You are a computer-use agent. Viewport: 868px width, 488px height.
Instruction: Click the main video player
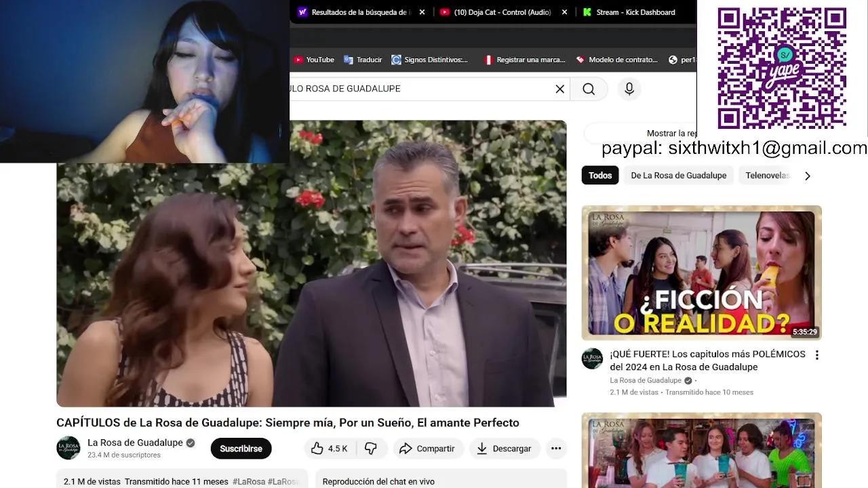click(311, 264)
